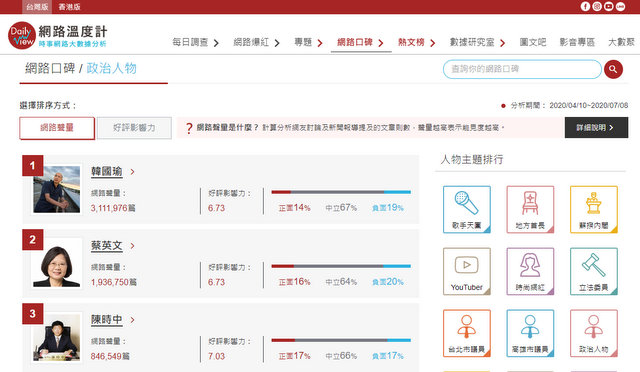
Task: Open the 數據研究室 menu
Action: pyautogui.click(x=472, y=42)
